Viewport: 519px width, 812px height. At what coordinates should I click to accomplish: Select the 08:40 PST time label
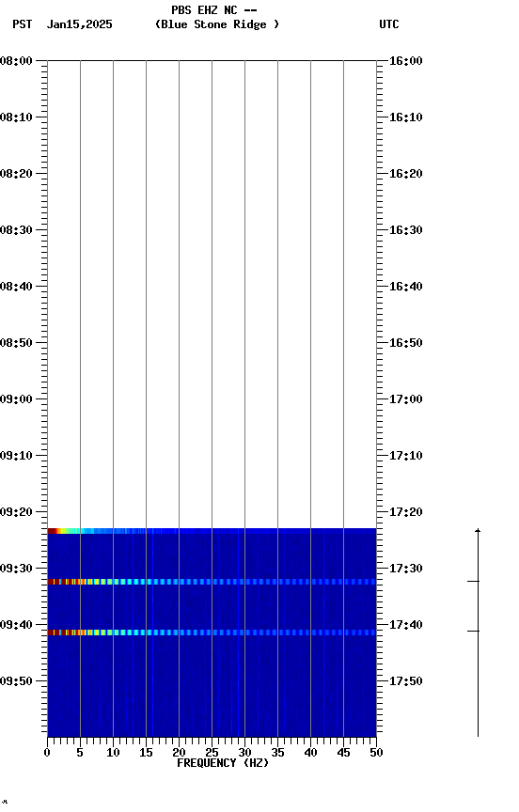coord(16,287)
